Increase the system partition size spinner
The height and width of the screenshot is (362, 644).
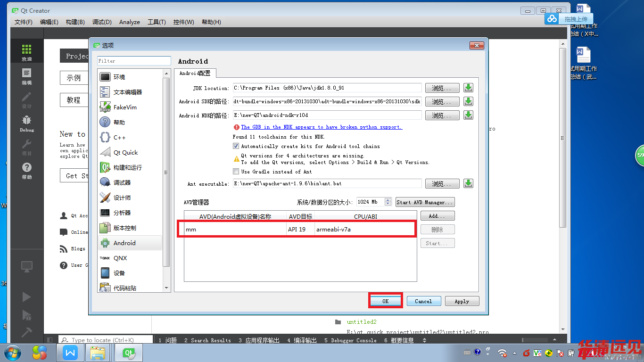pos(388,200)
